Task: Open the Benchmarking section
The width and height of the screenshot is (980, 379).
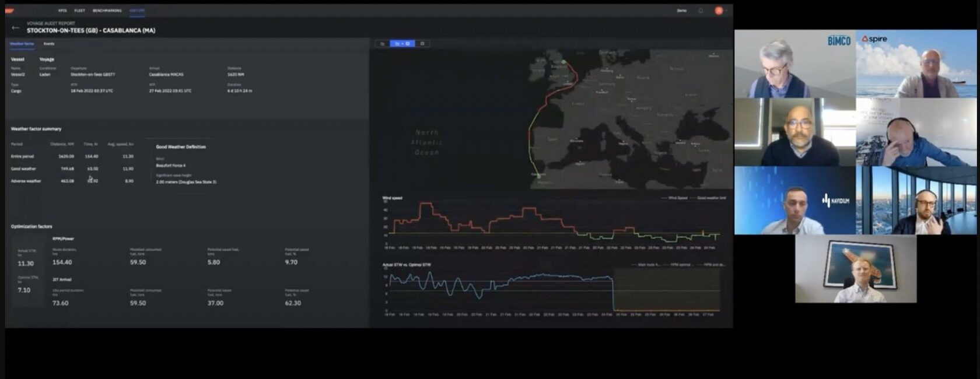Action: click(x=107, y=10)
